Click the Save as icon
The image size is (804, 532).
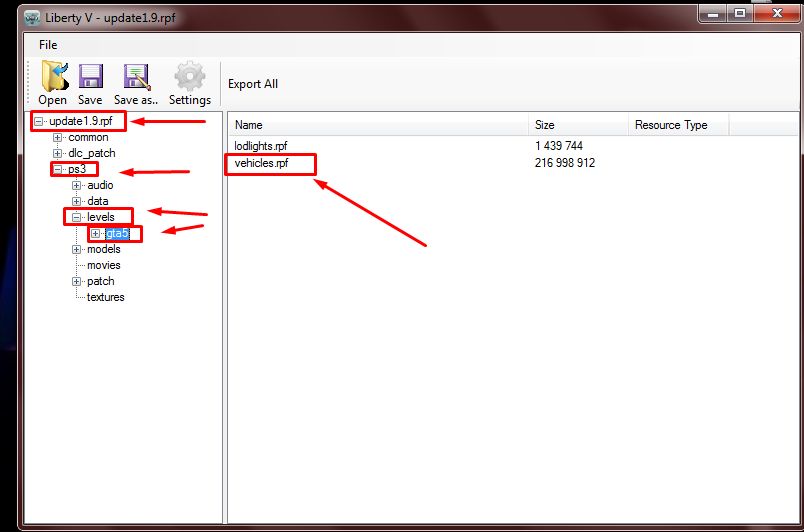pos(135,77)
